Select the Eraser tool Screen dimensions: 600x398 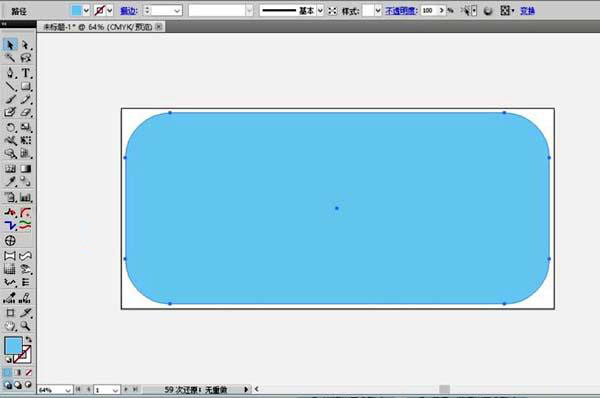26,112
